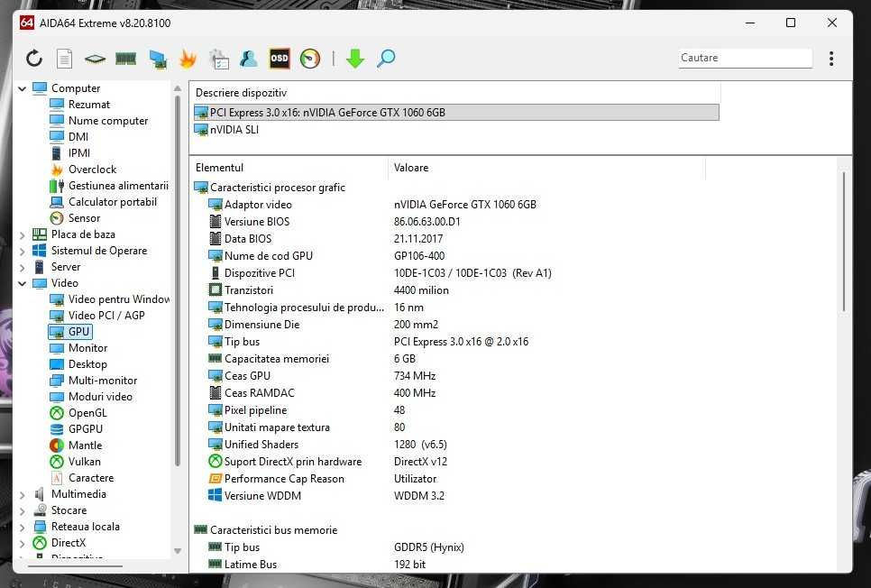Expand the Server tree node

[x=23, y=267]
